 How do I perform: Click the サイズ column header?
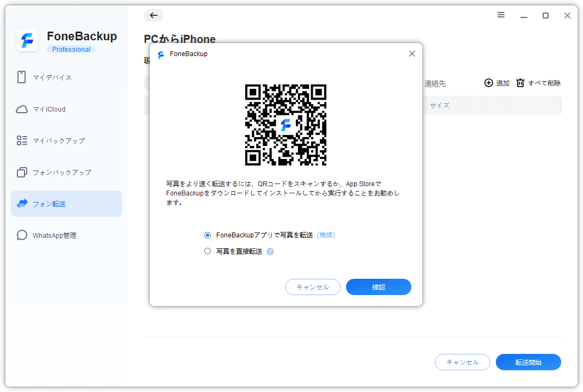[440, 106]
